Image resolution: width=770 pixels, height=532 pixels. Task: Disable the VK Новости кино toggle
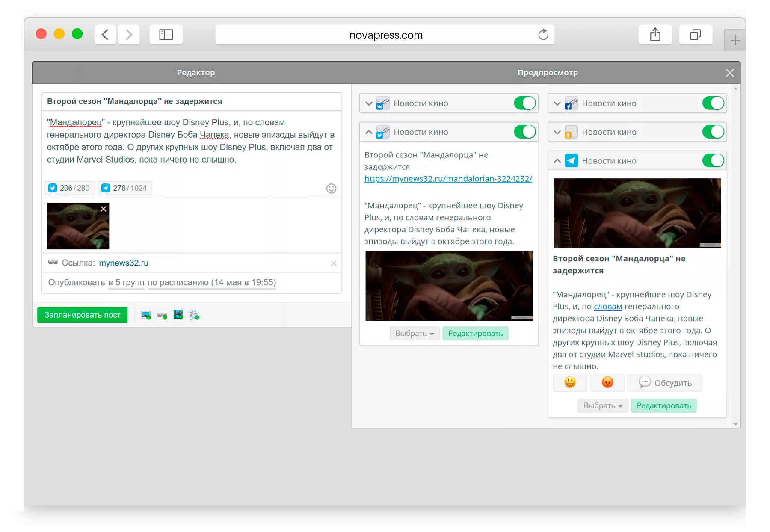[x=525, y=103]
